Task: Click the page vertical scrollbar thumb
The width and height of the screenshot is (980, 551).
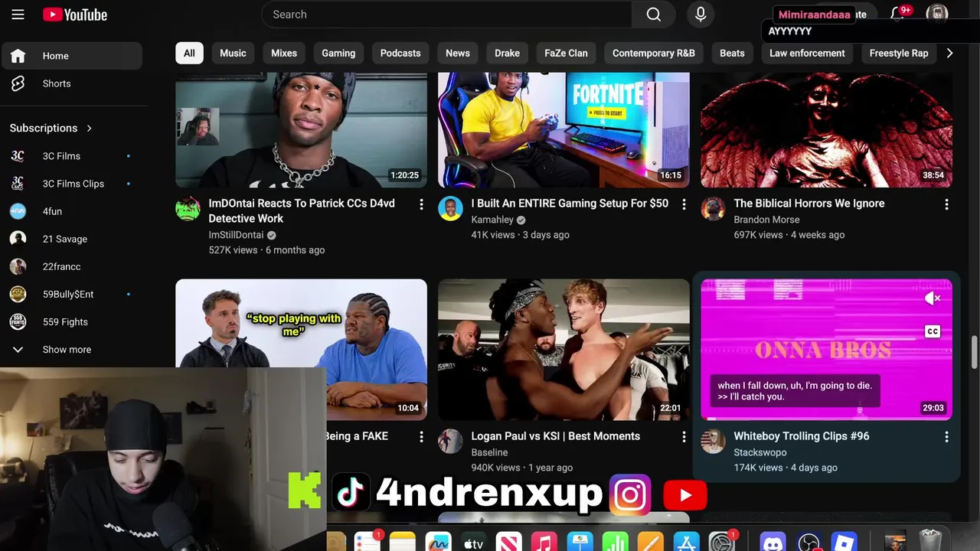Action: click(975, 352)
